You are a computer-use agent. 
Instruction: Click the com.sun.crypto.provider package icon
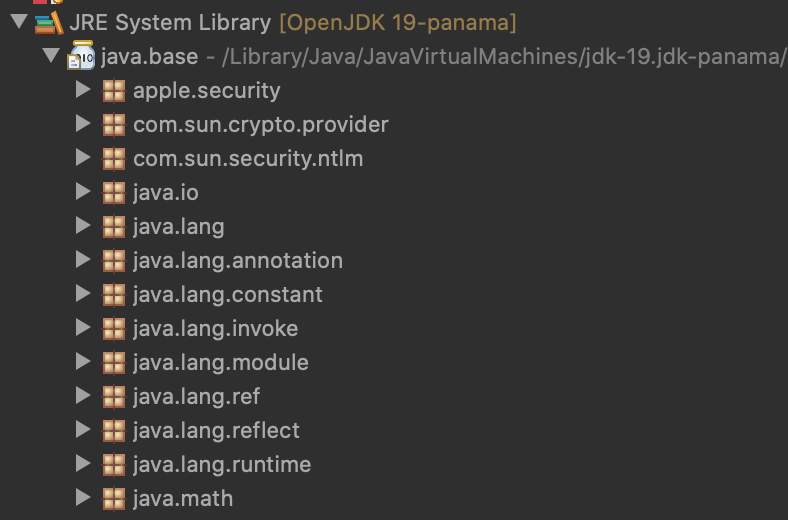tap(114, 125)
